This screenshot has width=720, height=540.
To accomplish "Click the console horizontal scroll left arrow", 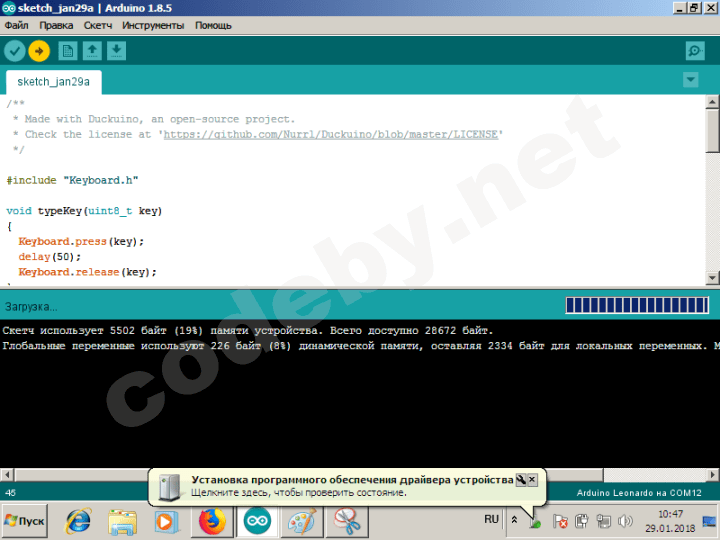I will click(x=6, y=474).
